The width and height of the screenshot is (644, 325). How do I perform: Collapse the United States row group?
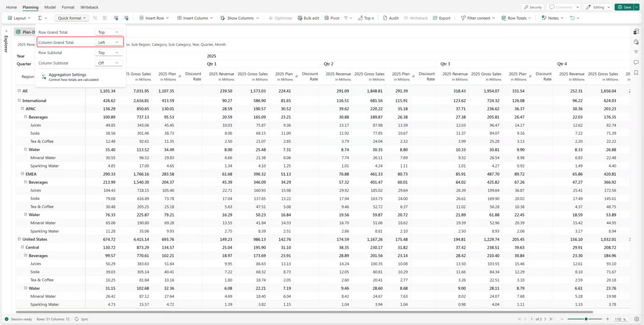click(x=19, y=239)
